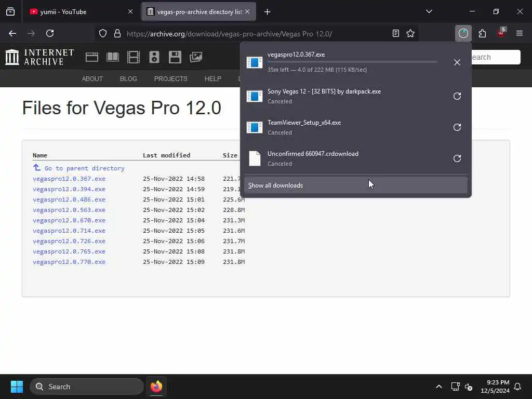The image size is (532, 399).
Task: Switch to the yumii - YouTube tab
Action: pos(81,12)
